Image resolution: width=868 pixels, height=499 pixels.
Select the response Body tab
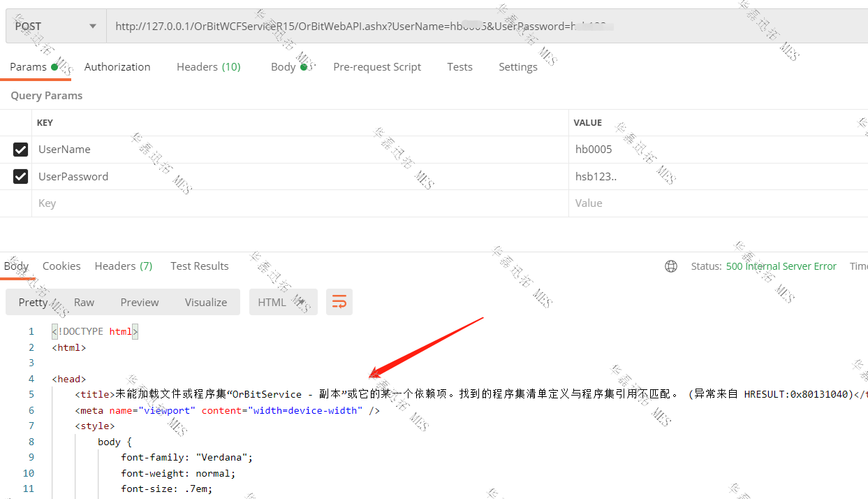pyautogui.click(x=16, y=266)
